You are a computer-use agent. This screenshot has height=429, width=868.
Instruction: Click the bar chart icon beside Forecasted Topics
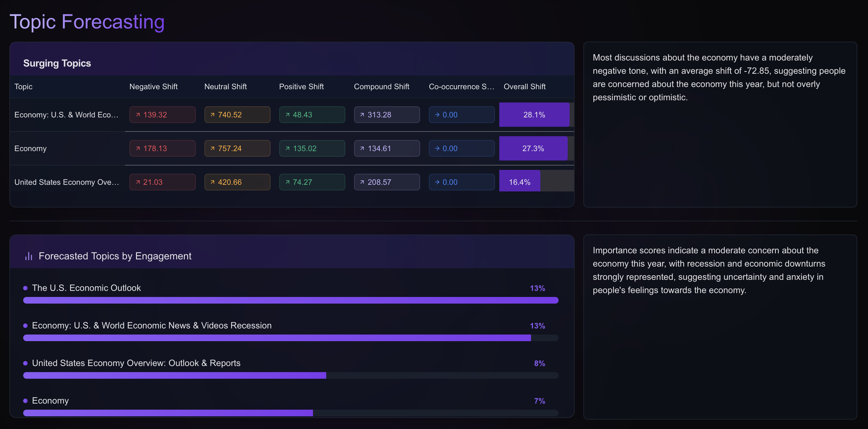(29, 256)
